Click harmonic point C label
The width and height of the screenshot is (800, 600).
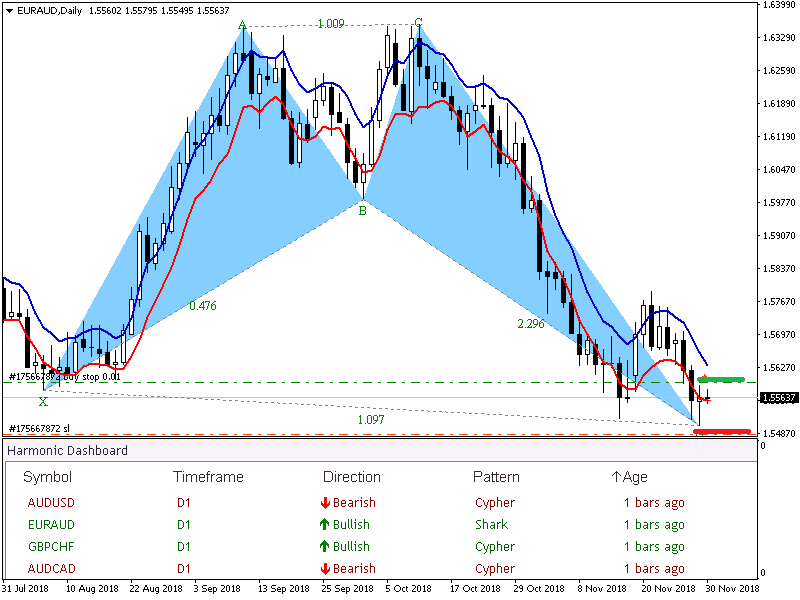pyautogui.click(x=418, y=22)
